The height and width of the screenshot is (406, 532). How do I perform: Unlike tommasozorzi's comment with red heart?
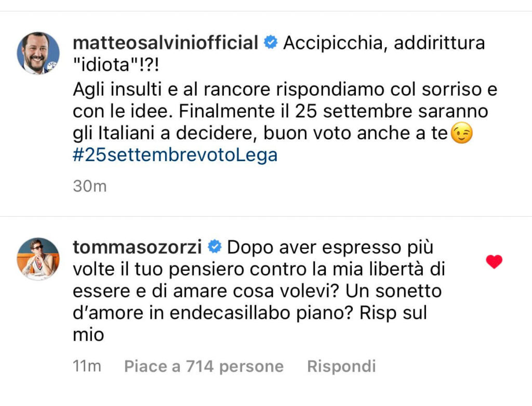[494, 263]
